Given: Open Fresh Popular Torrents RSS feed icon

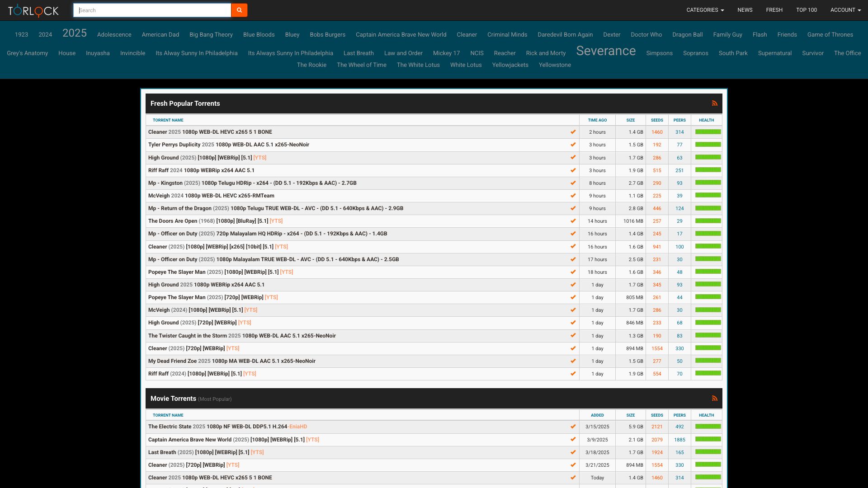Looking at the screenshot, I should click(714, 103).
